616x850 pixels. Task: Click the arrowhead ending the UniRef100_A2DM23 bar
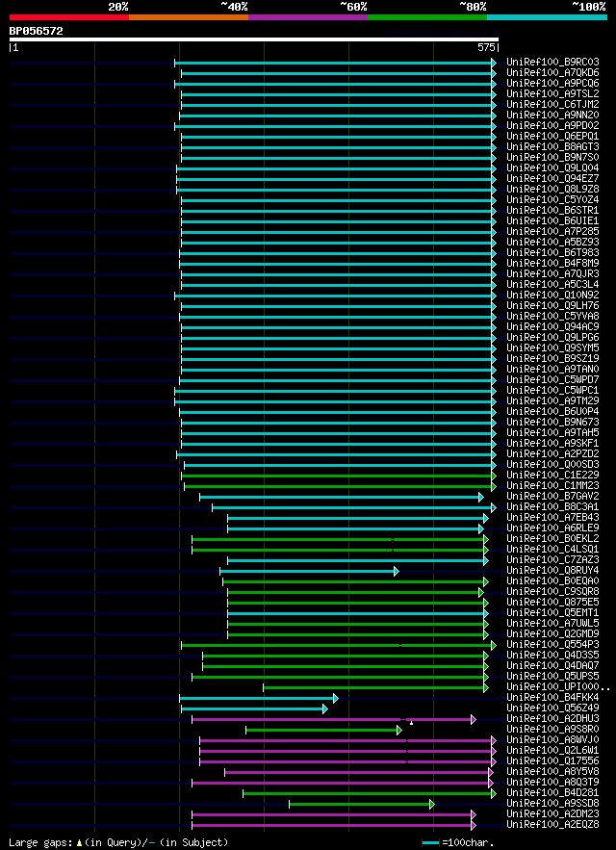(x=473, y=814)
